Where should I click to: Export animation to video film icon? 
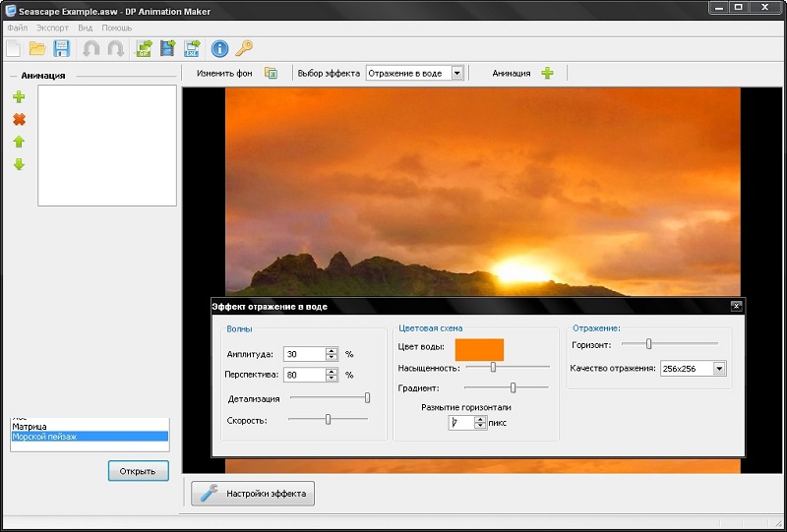tap(168, 49)
